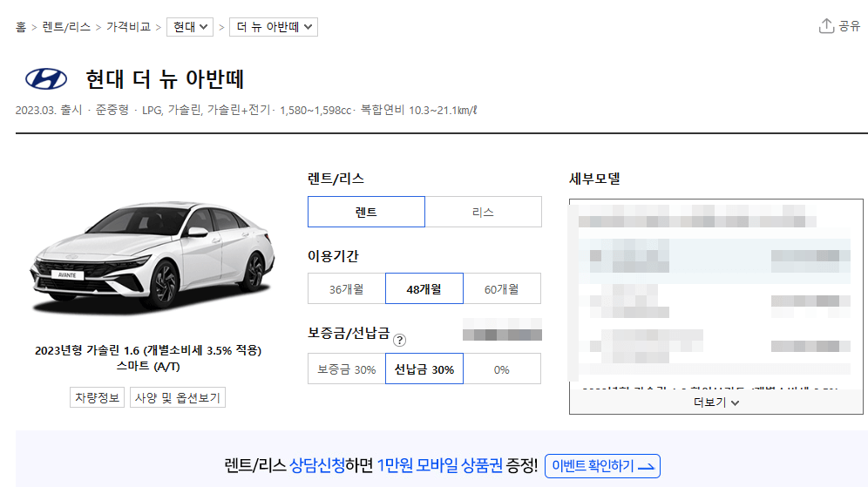
Task: Click the 사양 및 옵션보기 button
Action: click(x=178, y=397)
